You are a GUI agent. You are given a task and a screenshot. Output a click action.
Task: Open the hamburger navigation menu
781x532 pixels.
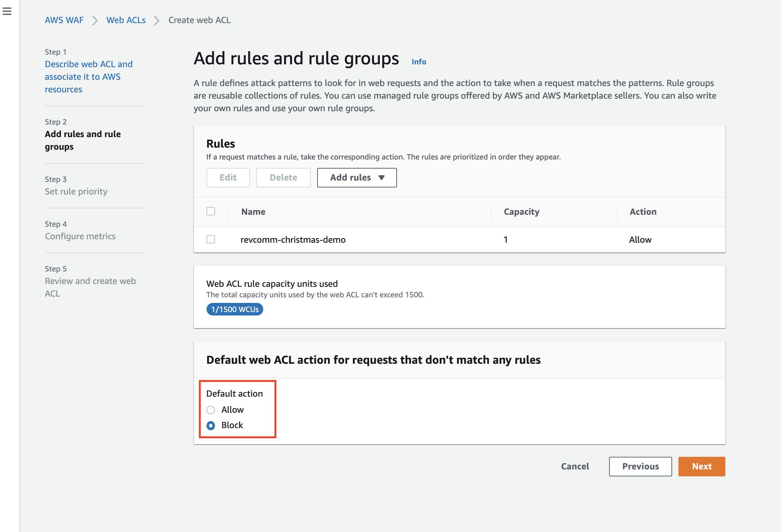click(x=7, y=12)
